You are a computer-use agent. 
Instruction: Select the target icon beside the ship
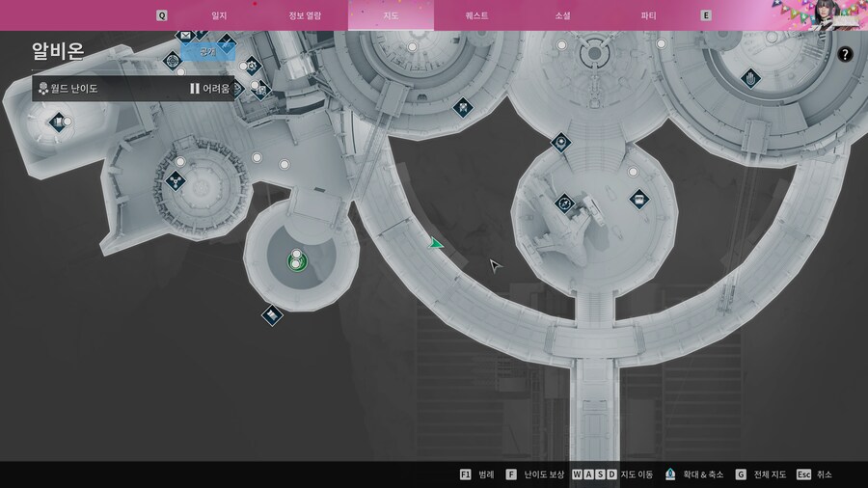point(564,203)
